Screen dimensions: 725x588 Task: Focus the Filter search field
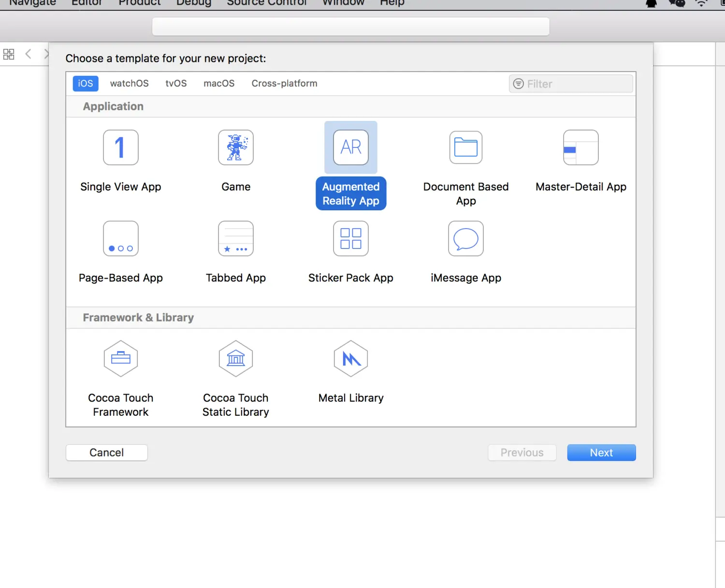tap(571, 84)
